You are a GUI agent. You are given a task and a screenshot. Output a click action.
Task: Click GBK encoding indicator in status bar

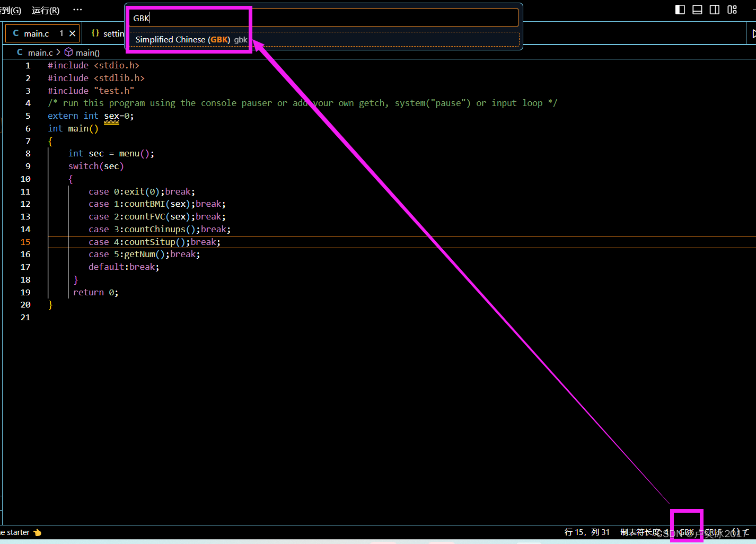(x=686, y=532)
